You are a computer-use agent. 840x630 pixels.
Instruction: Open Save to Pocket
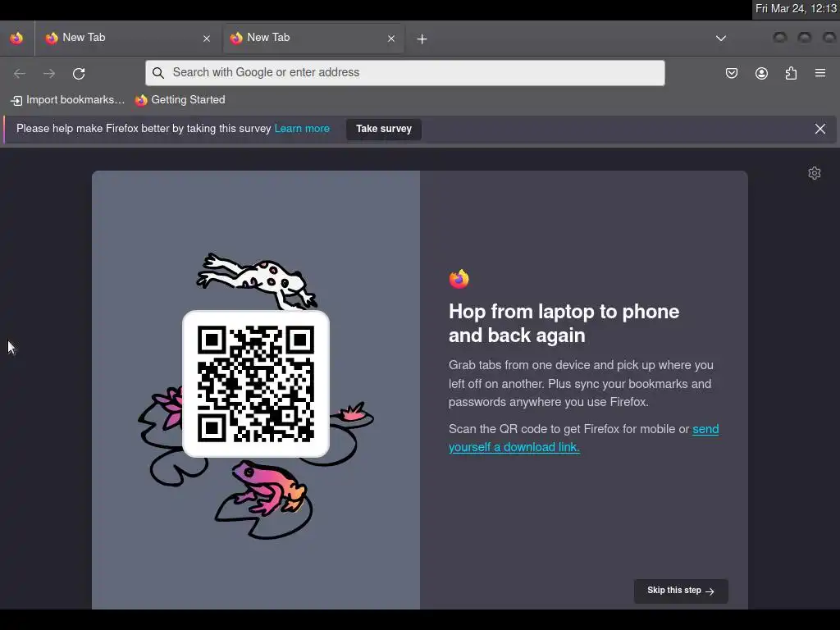pos(731,73)
